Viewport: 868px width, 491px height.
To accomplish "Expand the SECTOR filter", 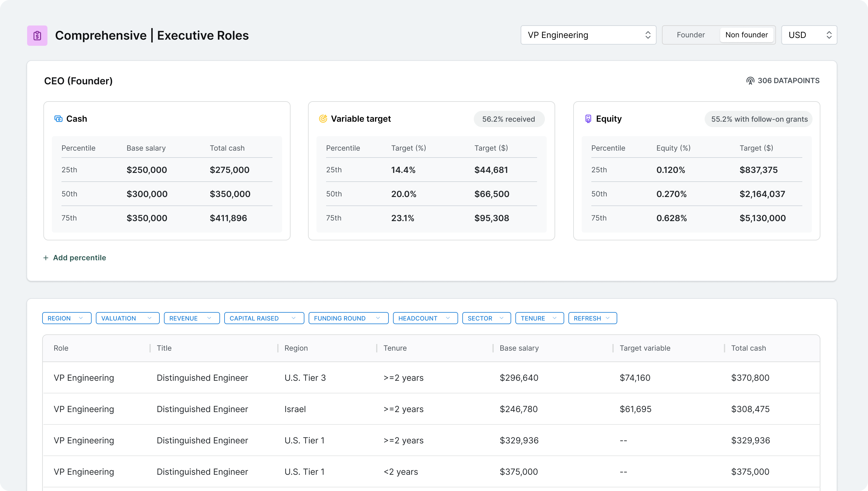I will 486,318.
